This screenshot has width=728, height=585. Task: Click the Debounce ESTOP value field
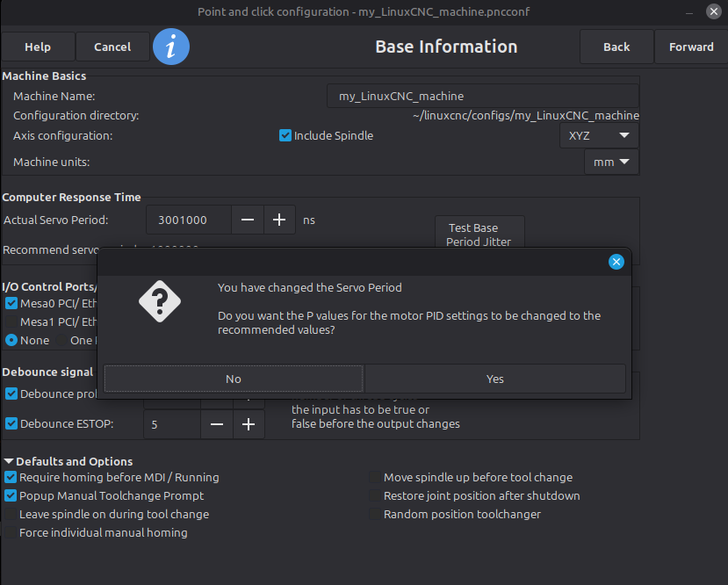click(x=172, y=424)
